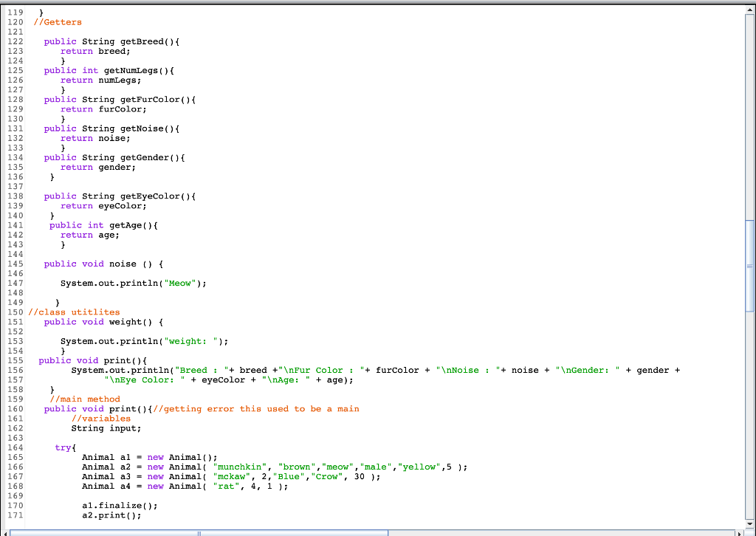756x536 pixels.
Task: Click the '//class utitlites' comment
Action: [x=74, y=312]
